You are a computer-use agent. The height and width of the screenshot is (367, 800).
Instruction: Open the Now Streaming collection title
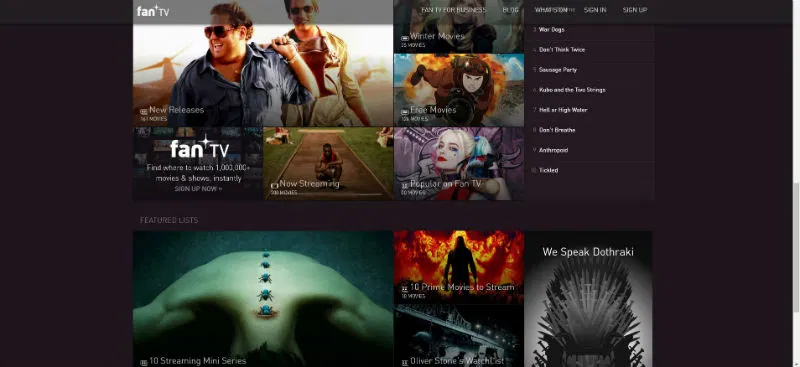309,184
